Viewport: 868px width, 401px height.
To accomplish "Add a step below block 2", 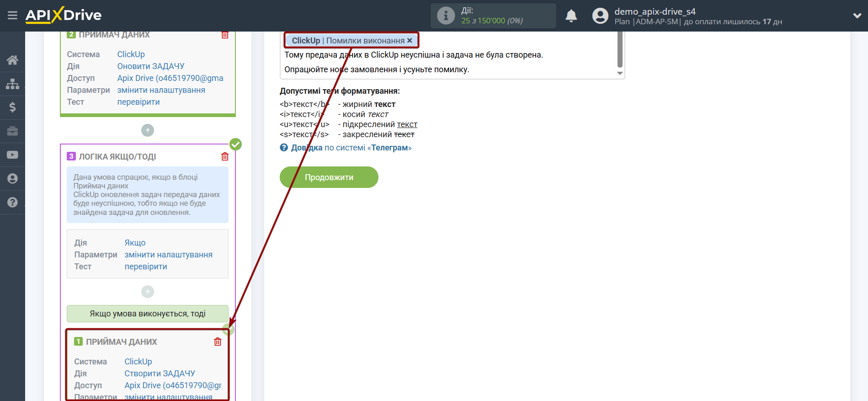I will pos(148,130).
